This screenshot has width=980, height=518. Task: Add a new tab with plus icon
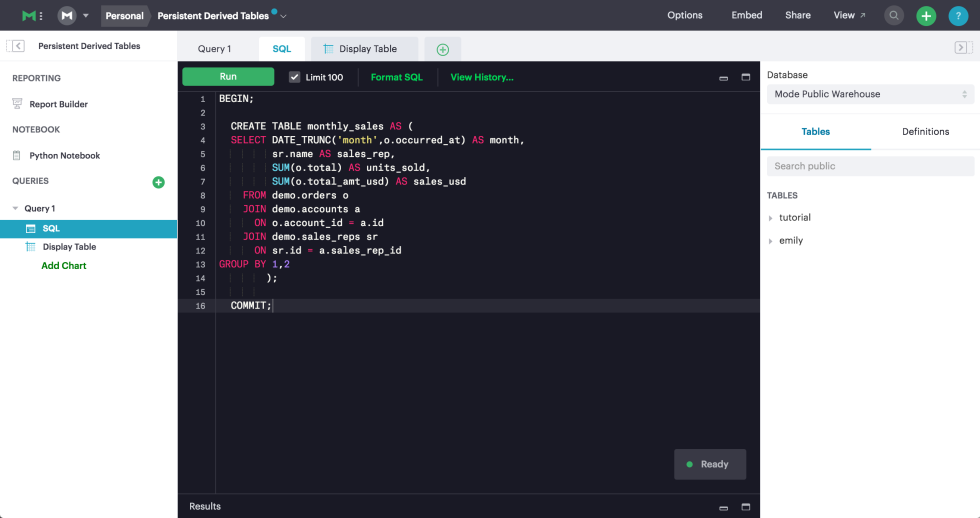point(442,49)
